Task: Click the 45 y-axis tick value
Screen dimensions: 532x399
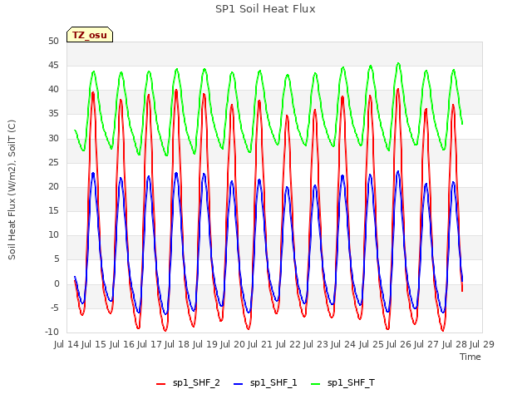Action: pyautogui.click(x=53, y=66)
